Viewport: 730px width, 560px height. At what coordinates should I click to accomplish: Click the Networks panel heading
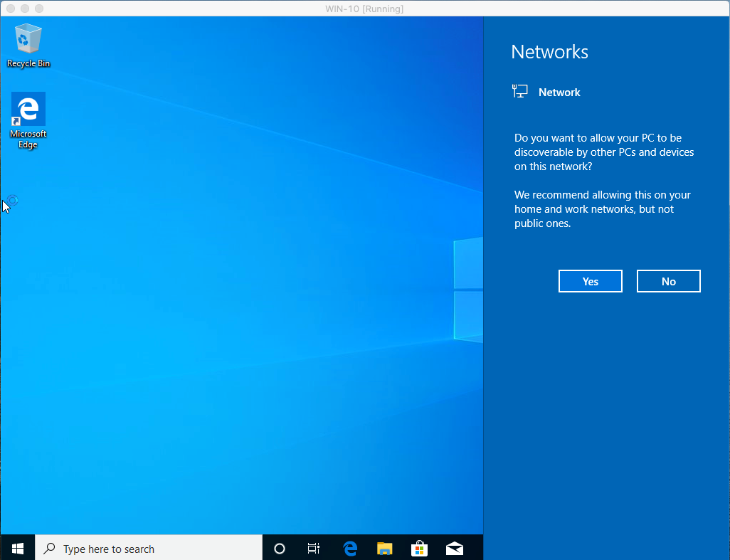[549, 52]
